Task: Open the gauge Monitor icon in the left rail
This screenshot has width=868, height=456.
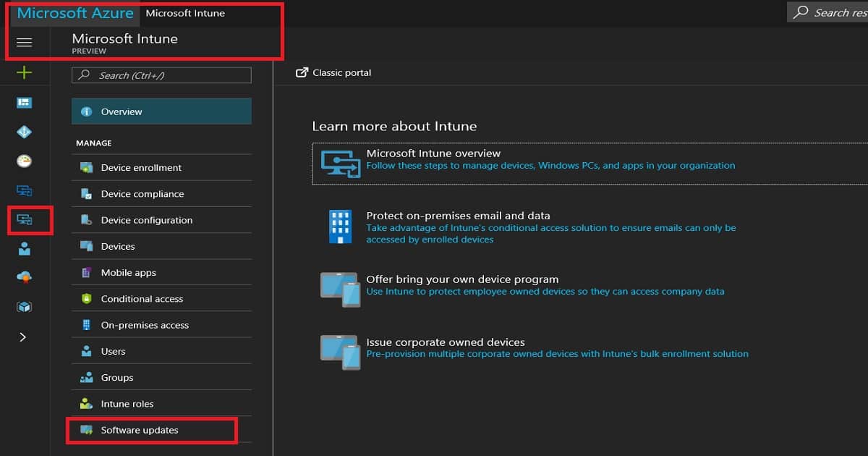Action: pos(25,161)
